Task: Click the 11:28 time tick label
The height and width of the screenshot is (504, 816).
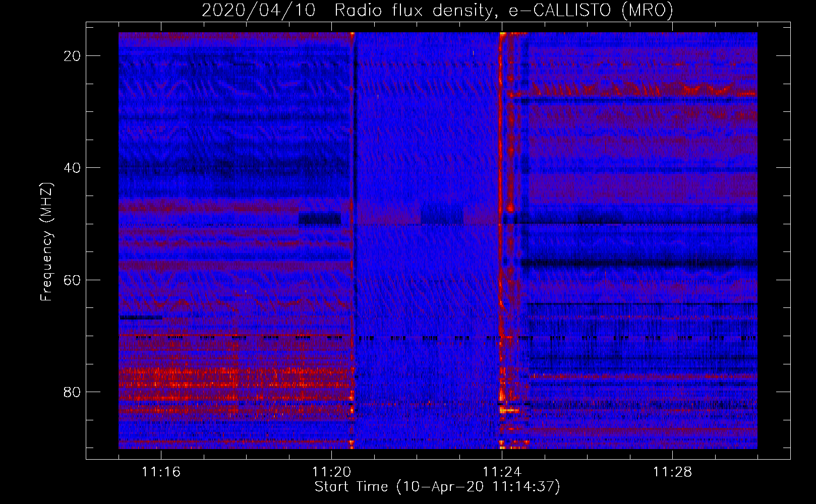Action: click(672, 472)
